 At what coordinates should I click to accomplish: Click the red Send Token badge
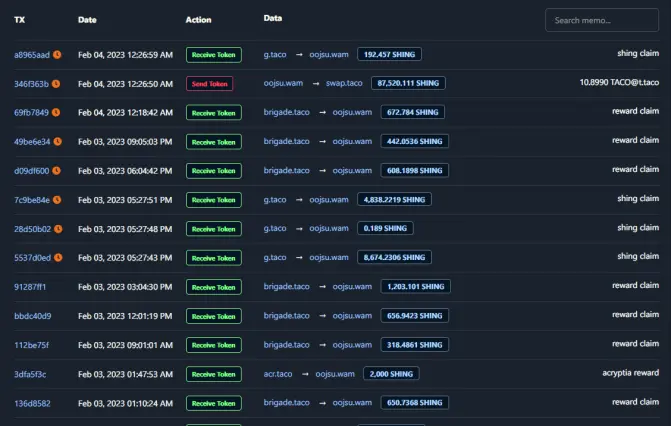coord(210,83)
